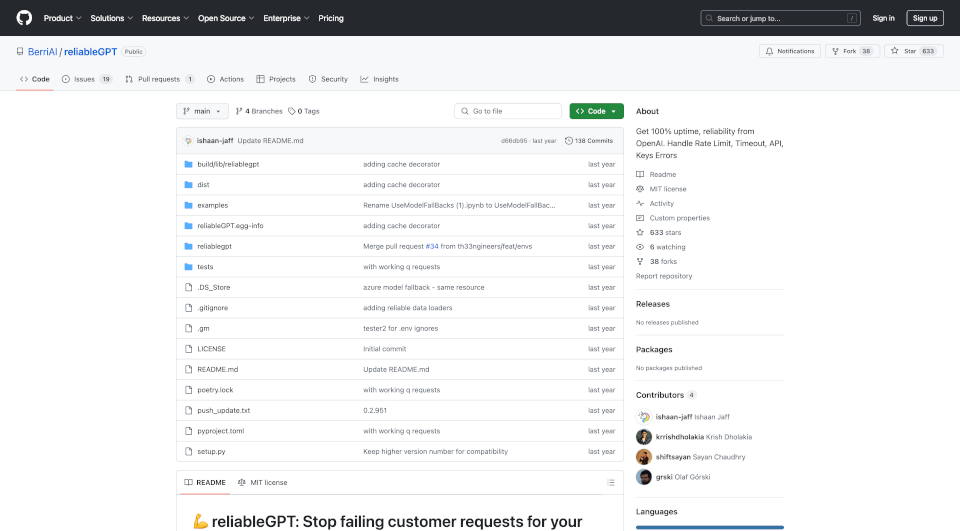Screen dimensions: 960x531
Task: Go to the Pricing page
Action: [331, 18]
